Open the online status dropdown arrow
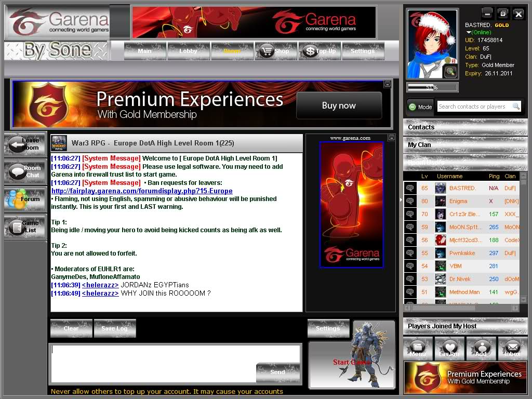The image size is (532, 399). 469,32
